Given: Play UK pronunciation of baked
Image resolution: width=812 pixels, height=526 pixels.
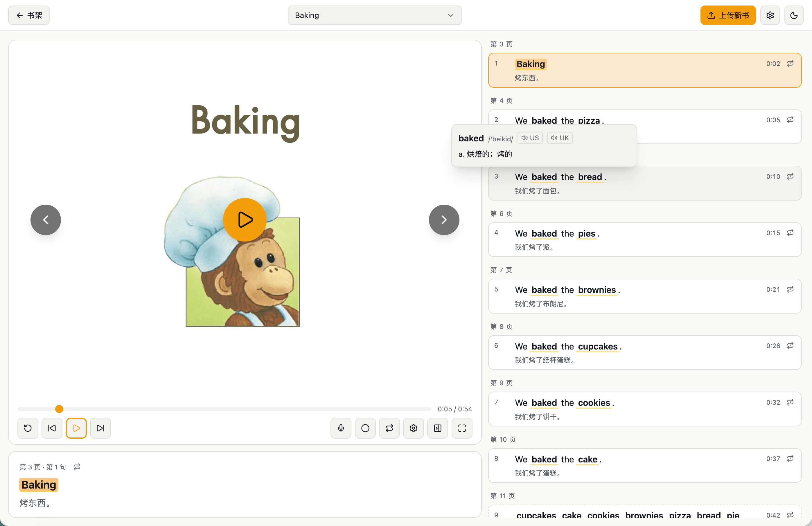Looking at the screenshot, I should pos(560,138).
